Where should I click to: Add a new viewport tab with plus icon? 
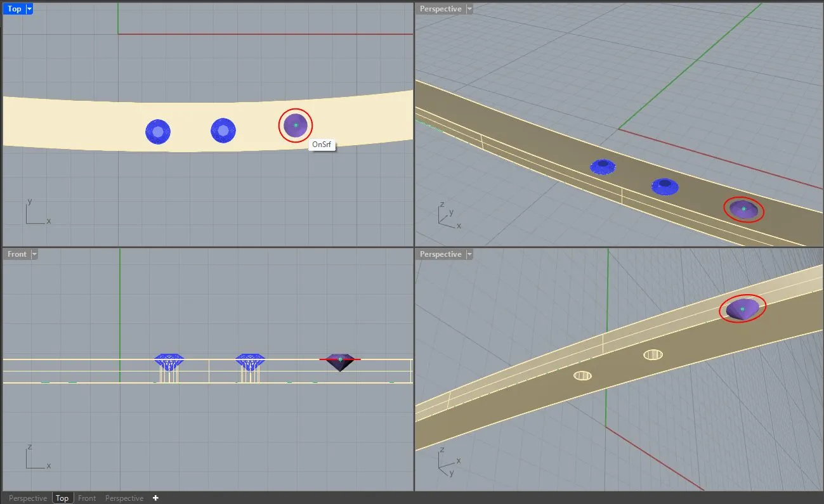[155, 498]
